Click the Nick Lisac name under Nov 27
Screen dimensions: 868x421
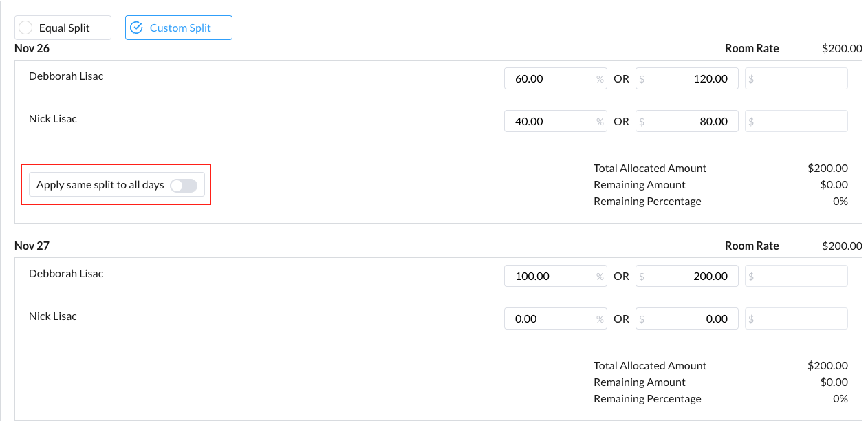[53, 316]
